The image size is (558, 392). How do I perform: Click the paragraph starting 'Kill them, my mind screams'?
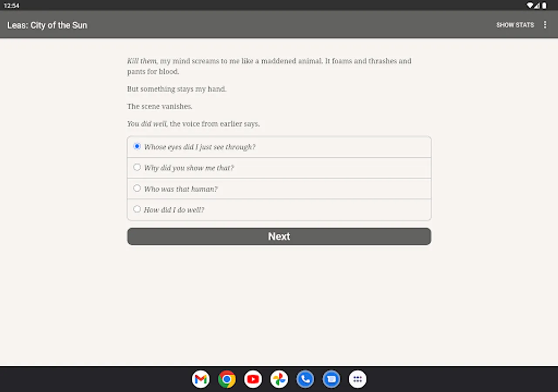click(269, 66)
